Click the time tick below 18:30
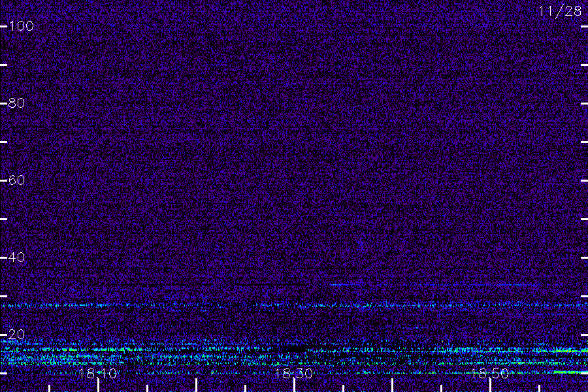The width and height of the screenshot is (588, 392). [295, 385]
